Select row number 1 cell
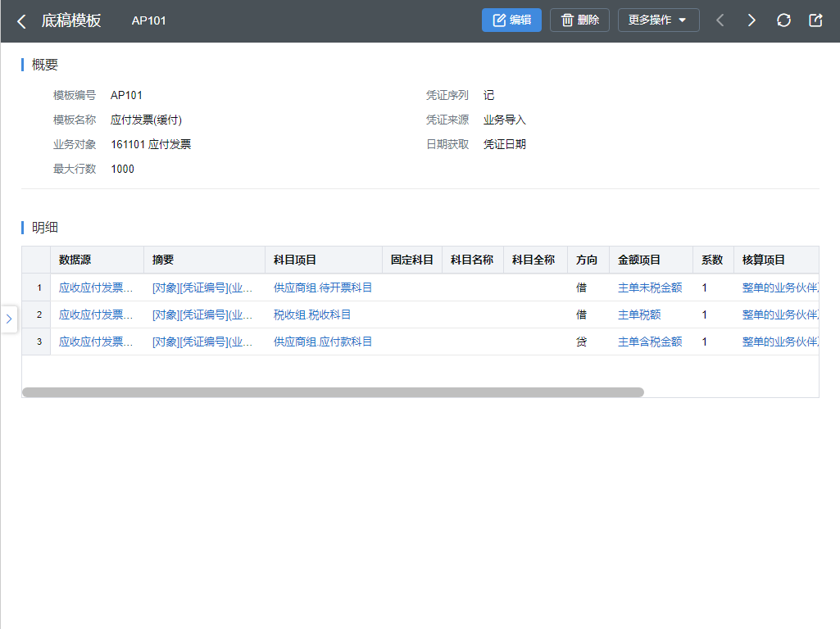This screenshot has width=840, height=629. (x=36, y=288)
